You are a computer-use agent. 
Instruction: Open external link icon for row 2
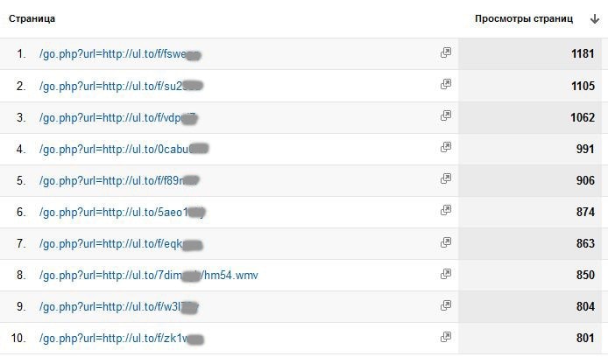coord(446,85)
